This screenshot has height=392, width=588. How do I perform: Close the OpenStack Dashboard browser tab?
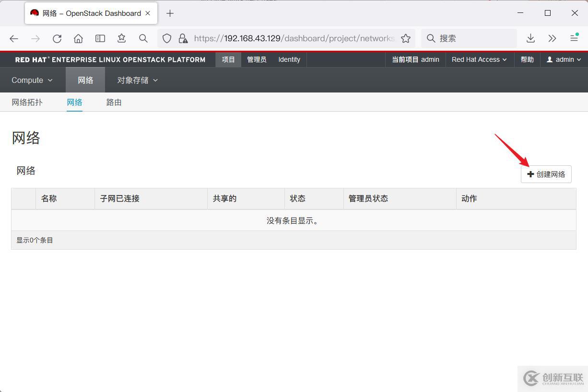148,13
